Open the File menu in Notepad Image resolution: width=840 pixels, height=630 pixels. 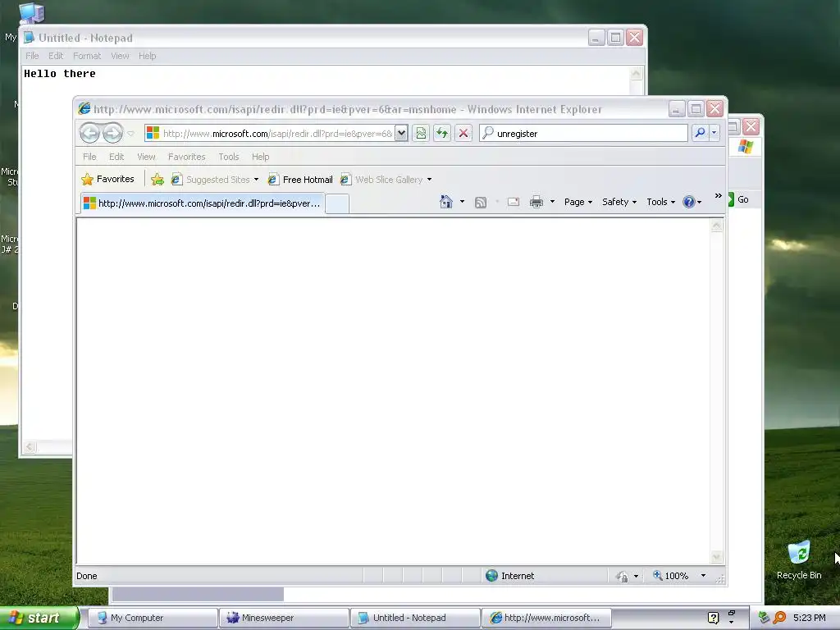pyautogui.click(x=32, y=56)
